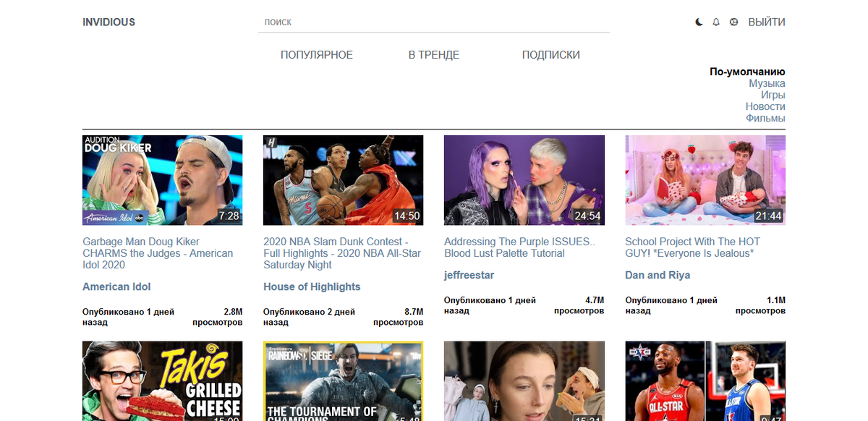Screen dimensions: 868x421
Task: Open 'Garbage Man Doug Kiker CHARMS' title link
Action: tap(158, 253)
